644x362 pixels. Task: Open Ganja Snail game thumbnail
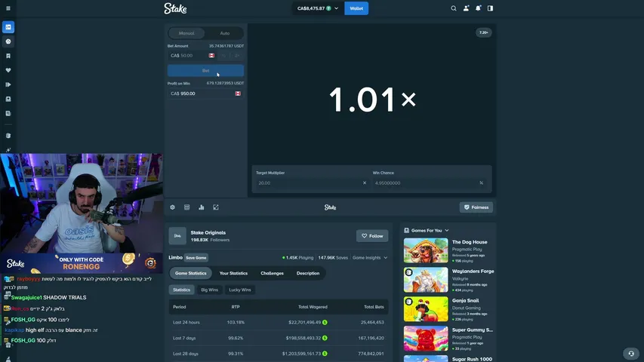pos(426,309)
